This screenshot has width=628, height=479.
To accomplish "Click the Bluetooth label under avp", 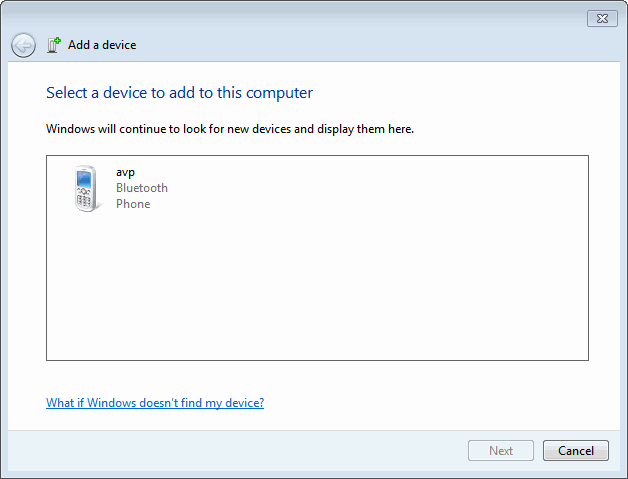I will (142, 188).
